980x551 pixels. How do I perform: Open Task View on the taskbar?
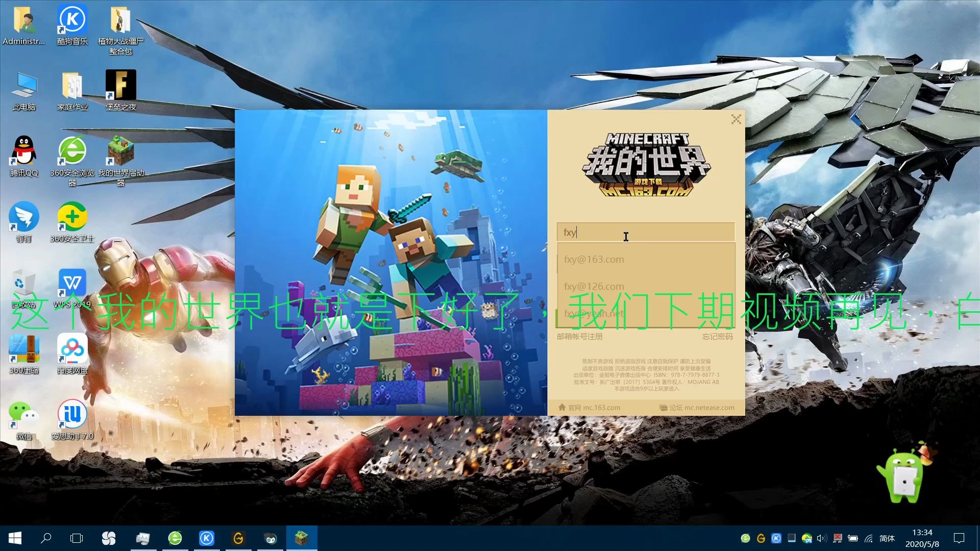click(x=77, y=538)
